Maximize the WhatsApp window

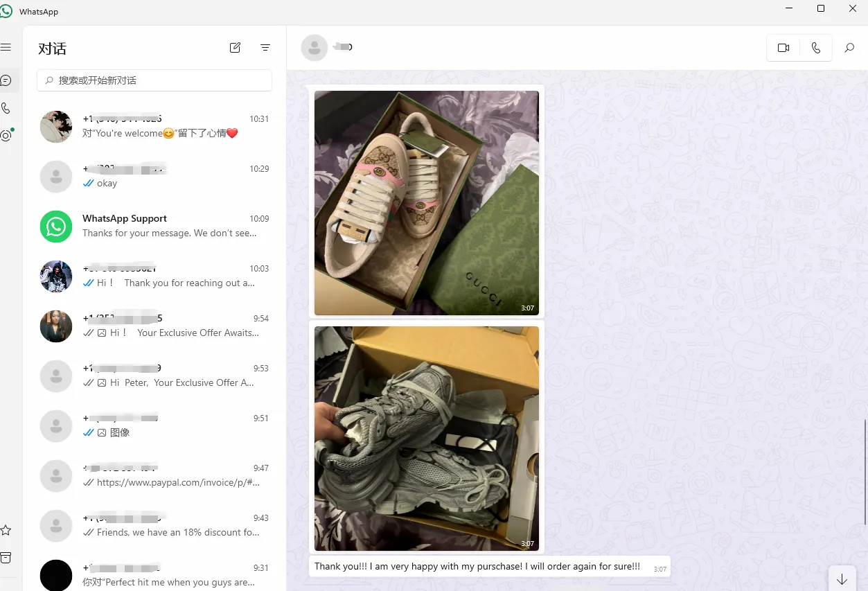[x=821, y=9]
